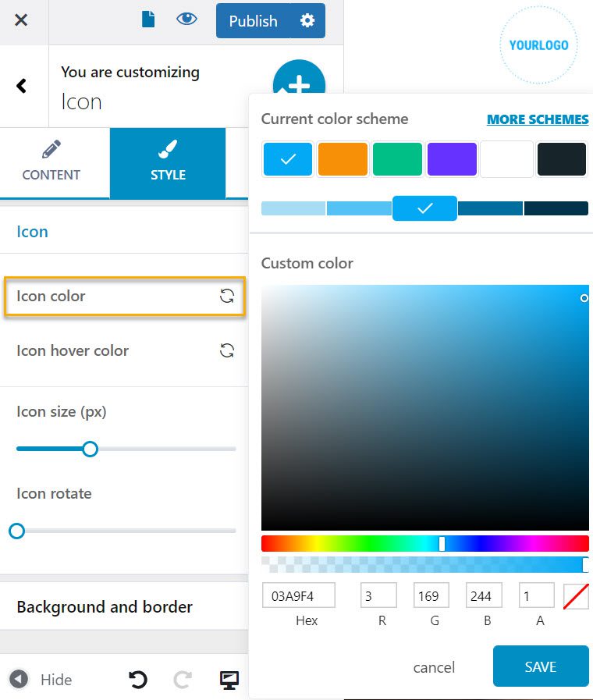593x700 pixels.
Task: Click the transparent no-color swatch
Action: click(x=575, y=596)
